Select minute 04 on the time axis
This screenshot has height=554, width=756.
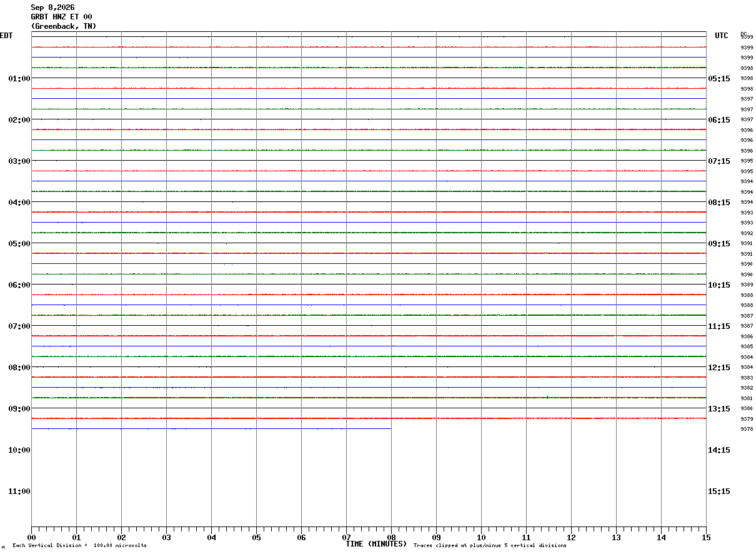click(x=211, y=537)
